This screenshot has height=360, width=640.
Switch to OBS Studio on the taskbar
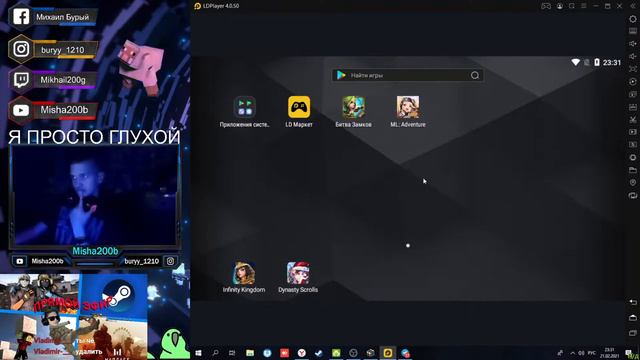point(353,353)
